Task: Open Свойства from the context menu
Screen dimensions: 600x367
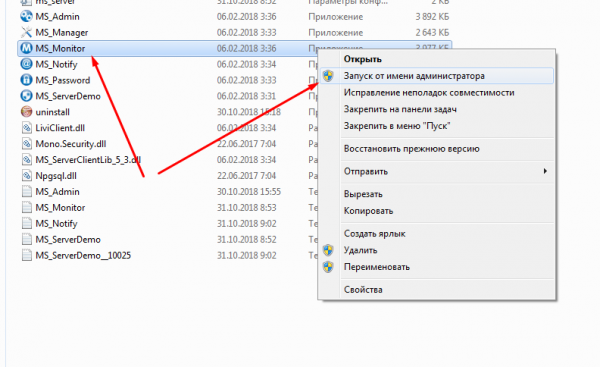Action: coord(363,290)
